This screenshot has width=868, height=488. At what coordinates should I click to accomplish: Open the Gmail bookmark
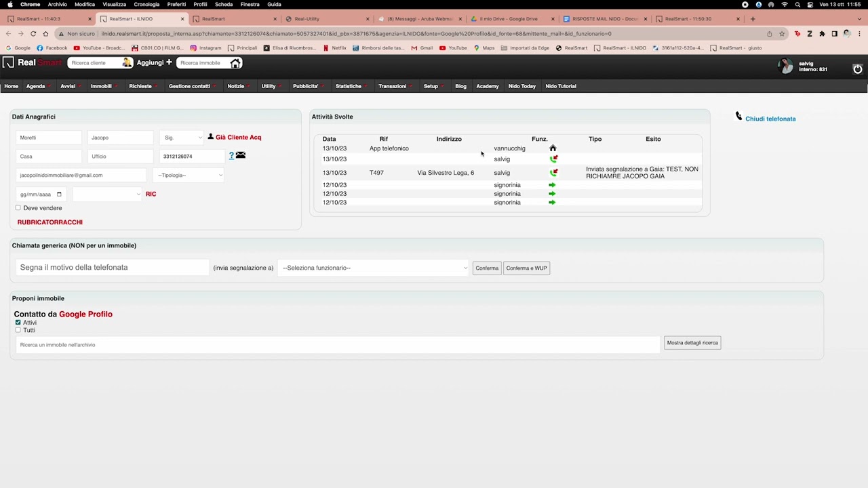pyautogui.click(x=422, y=48)
